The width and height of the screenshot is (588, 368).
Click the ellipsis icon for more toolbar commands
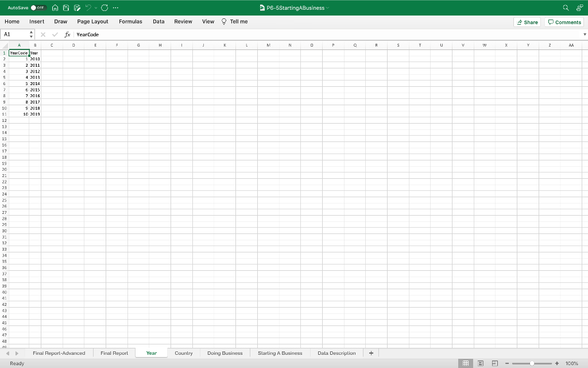coord(115,8)
